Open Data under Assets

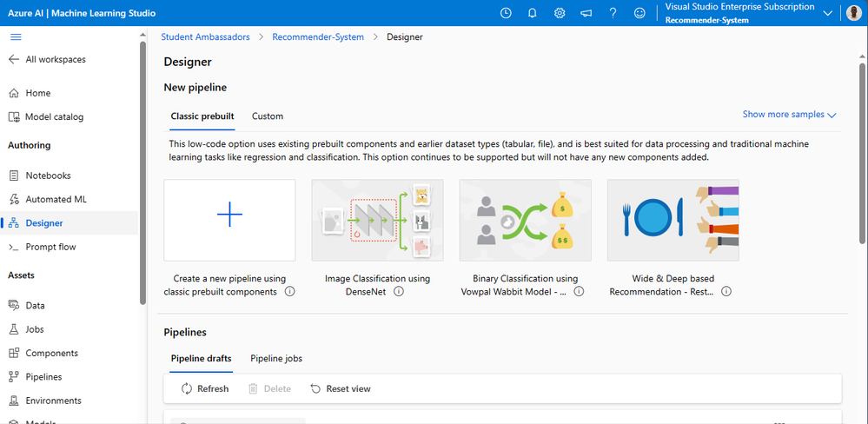(x=27, y=306)
